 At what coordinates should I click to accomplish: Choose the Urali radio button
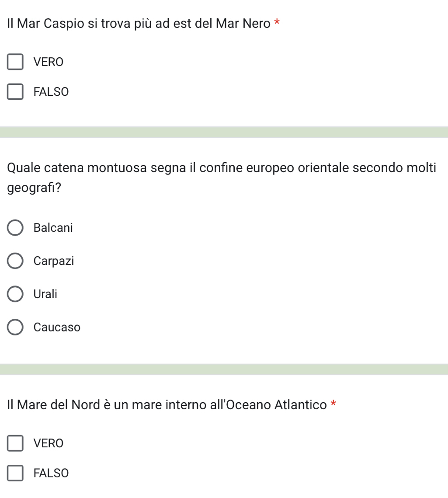coord(15,294)
